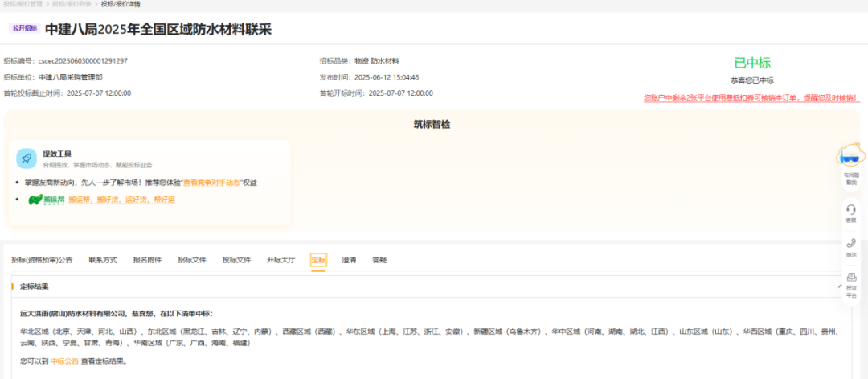Switch to 招标(资格预审)公告 tab
Viewport: 868px width, 379px height.
(x=42, y=260)
